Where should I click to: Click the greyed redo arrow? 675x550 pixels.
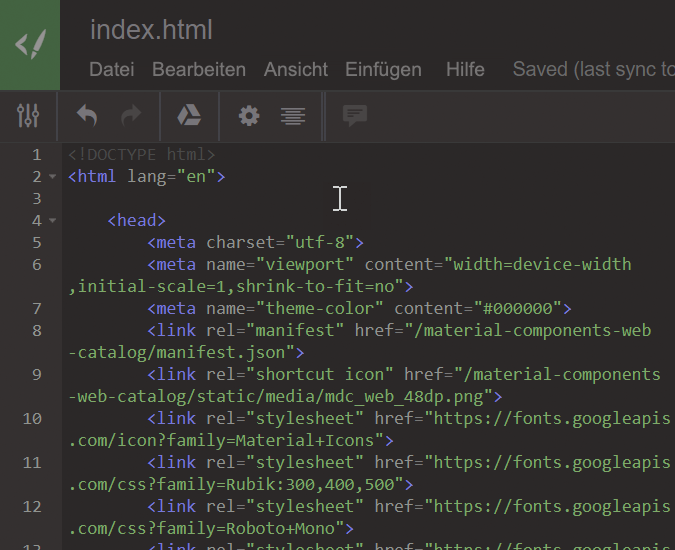coord(131,115)
